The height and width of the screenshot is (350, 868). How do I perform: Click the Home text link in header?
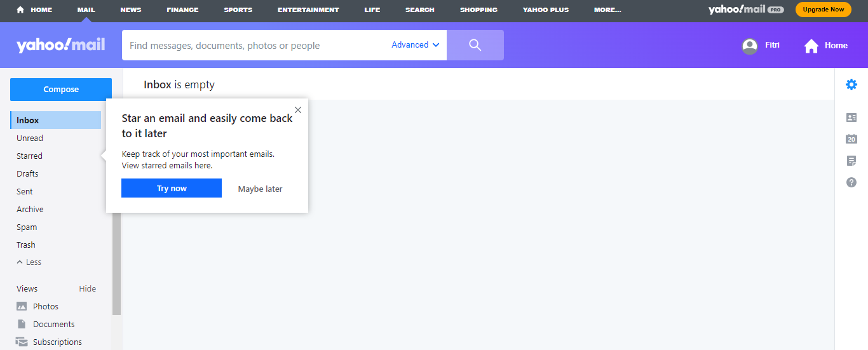(x=836, y=45)
